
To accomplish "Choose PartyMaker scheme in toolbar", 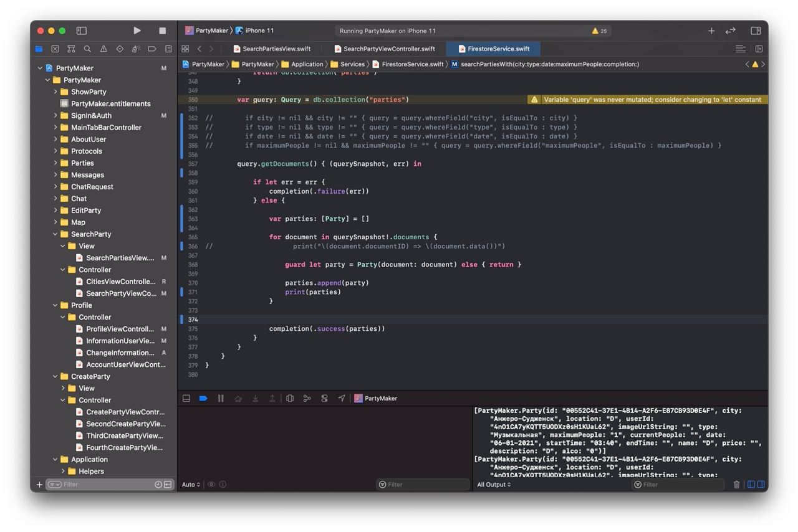I will (207, 31).
